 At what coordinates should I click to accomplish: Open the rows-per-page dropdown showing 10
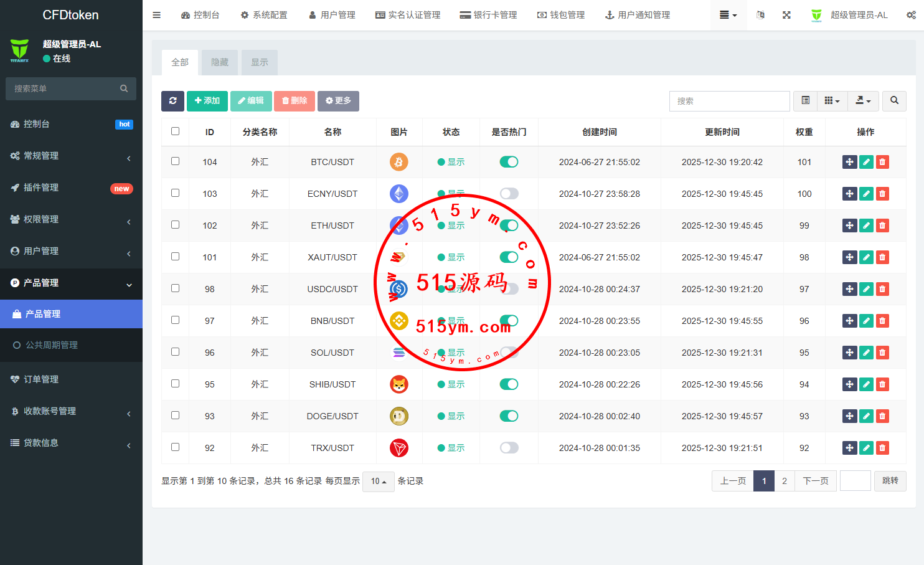378,481
